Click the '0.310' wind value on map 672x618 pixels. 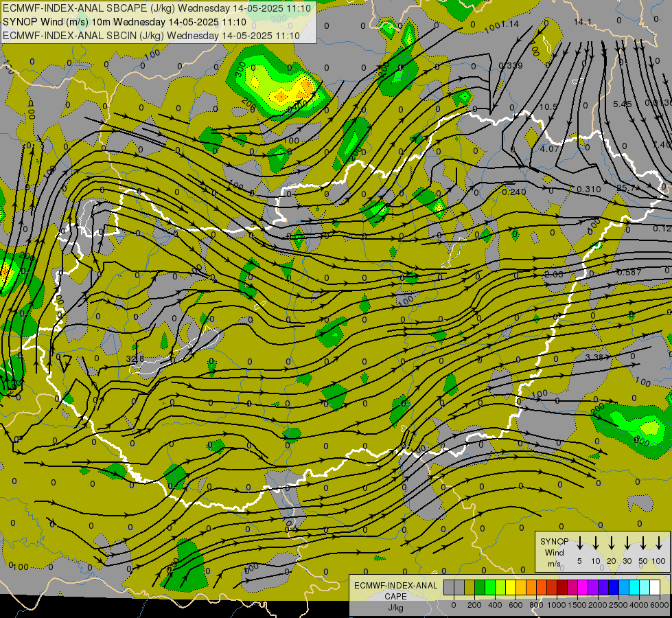click(589, 189)
